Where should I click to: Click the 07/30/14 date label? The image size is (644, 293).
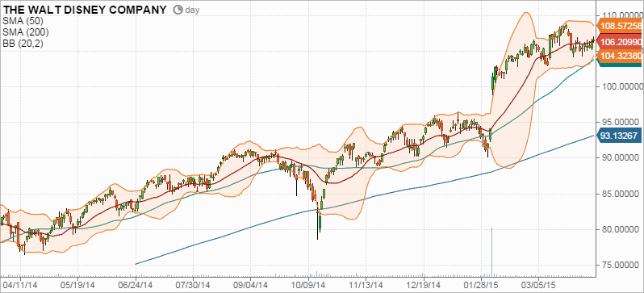(193, 284)
